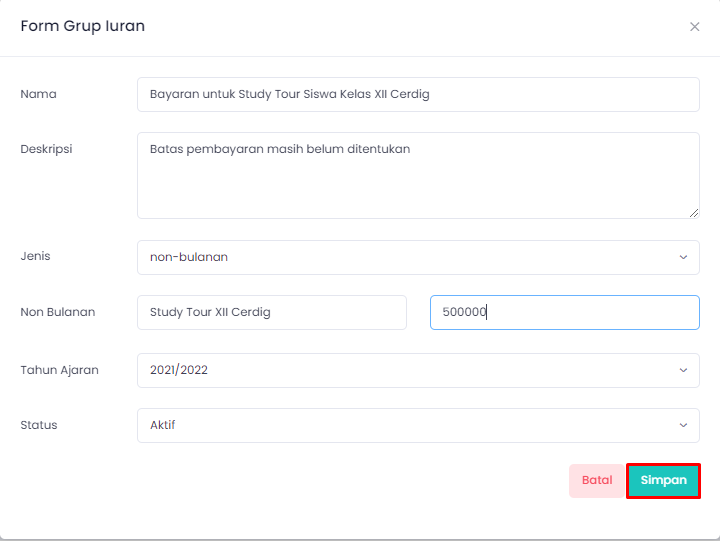Click the Jenis label
The image size is (720, 541).
click(35, 256)
